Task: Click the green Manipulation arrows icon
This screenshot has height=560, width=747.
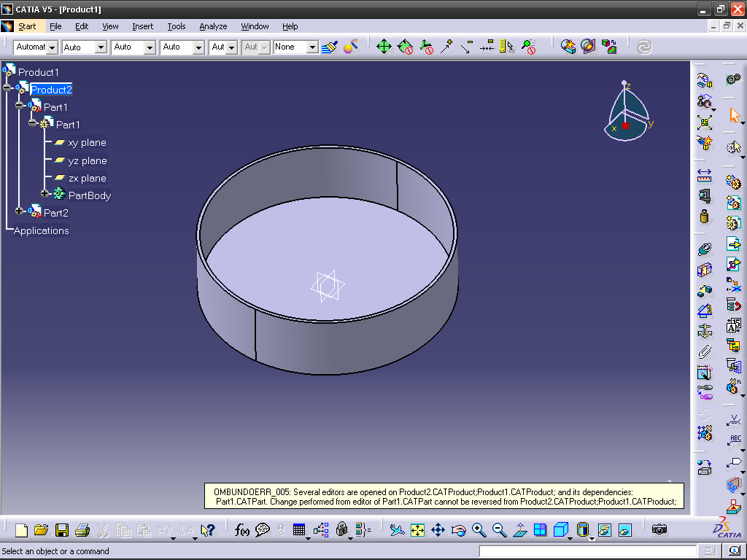Action: coord(384,47)
